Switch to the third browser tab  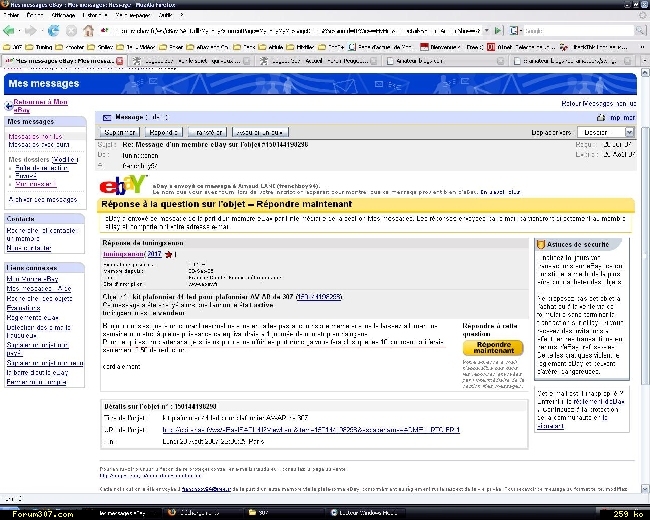(x=318, y=61)
